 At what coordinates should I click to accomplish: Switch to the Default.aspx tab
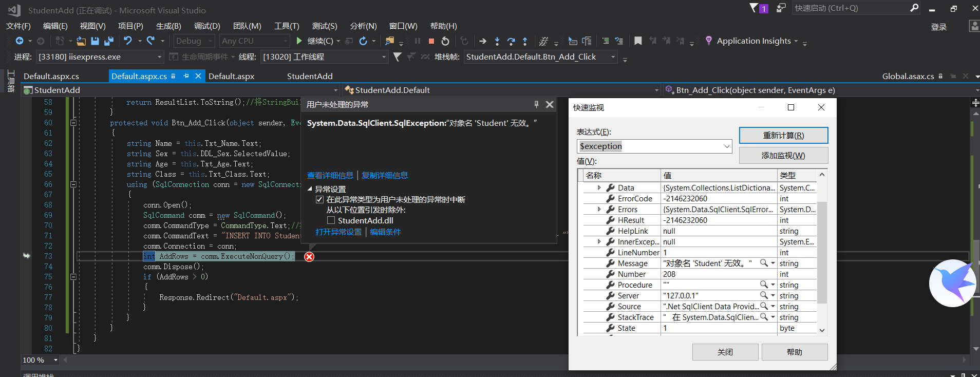[x=231, y=76]
